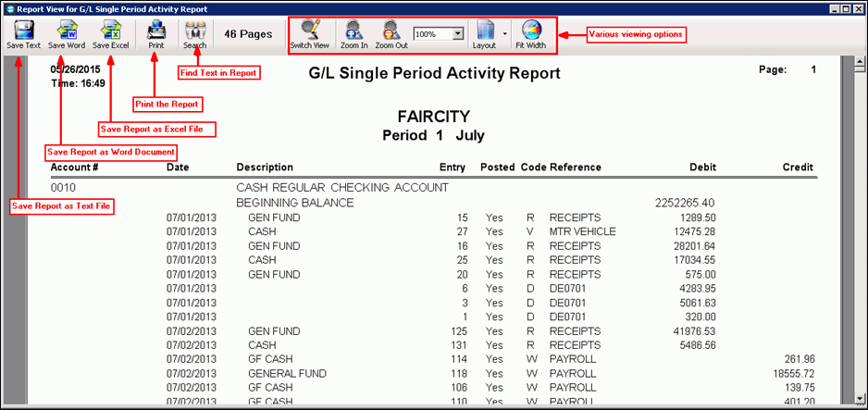
Task: Select the Posted column header
Action: tap(498, 168)
